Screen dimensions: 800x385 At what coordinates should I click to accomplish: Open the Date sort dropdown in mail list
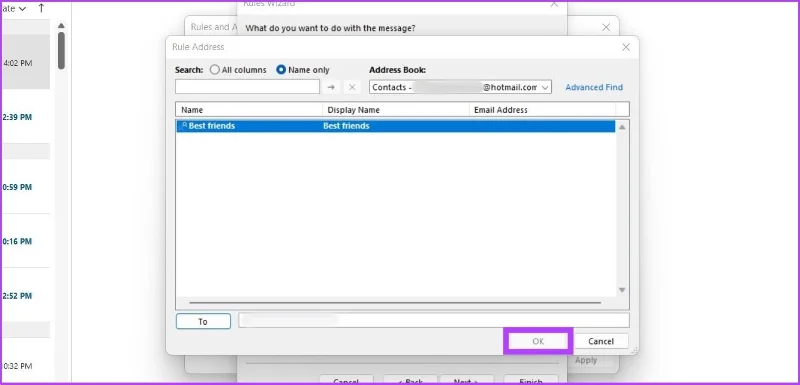[14, 9]
